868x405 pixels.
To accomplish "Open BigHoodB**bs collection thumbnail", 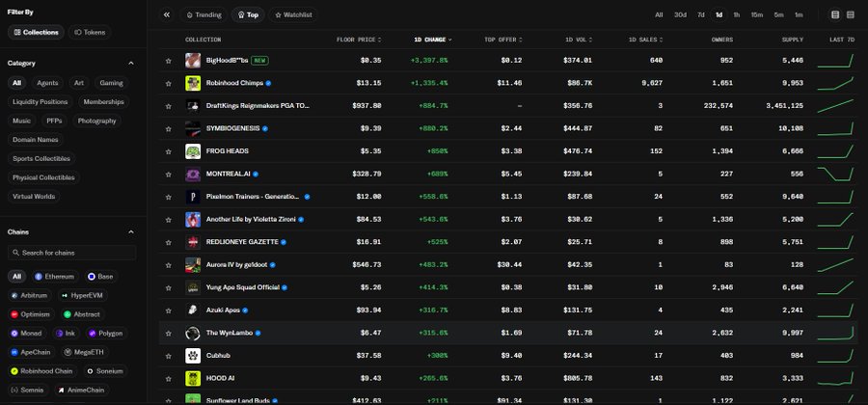I will pos(193,61).
